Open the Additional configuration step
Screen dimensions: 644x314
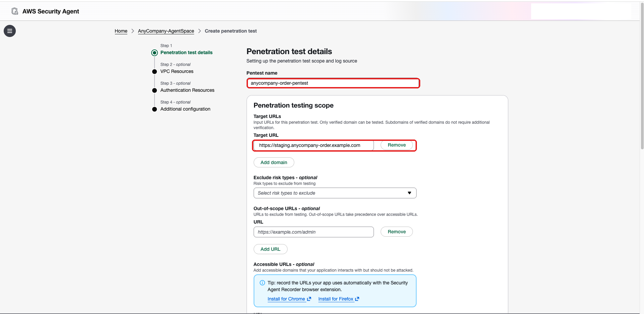[x=185, y=109]
